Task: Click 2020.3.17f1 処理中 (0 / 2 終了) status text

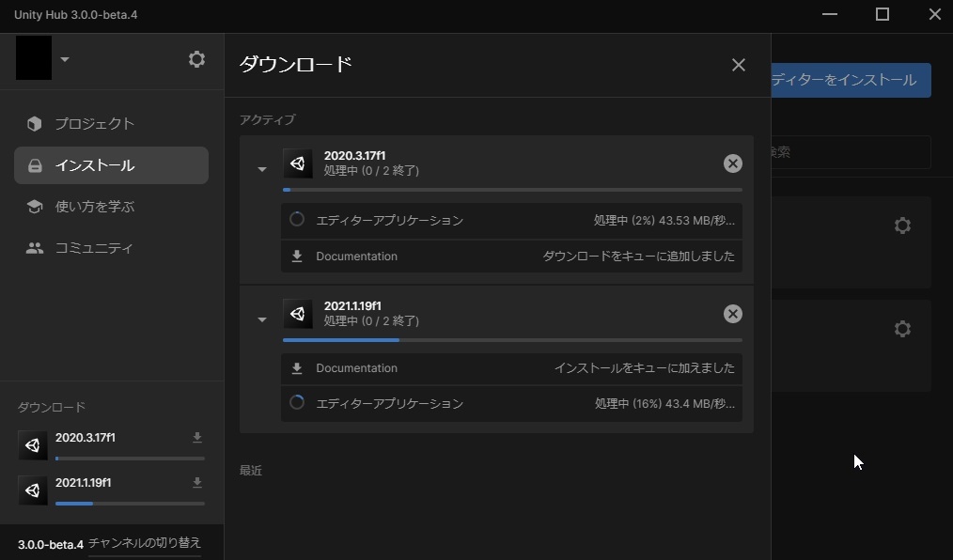Action: (371, 171)
